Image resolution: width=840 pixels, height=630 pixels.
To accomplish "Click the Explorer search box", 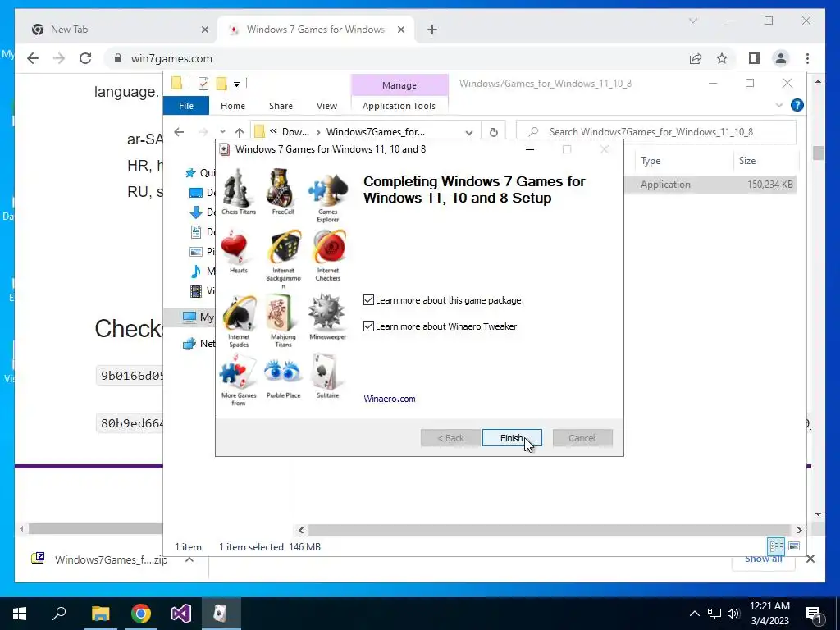I will coord(655,132).
